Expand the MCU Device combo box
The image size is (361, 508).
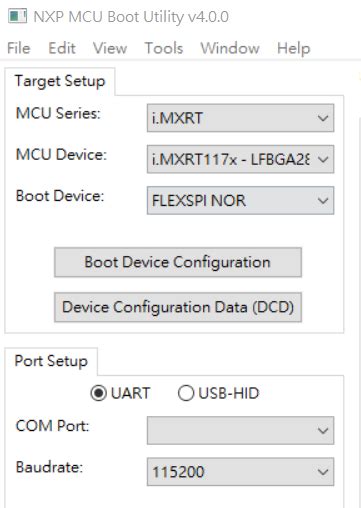click(x=240, y=159)
